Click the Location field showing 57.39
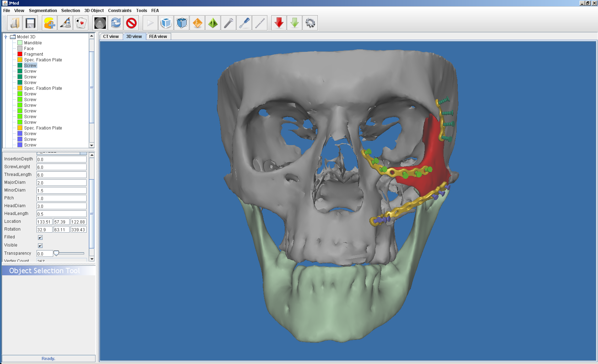Viewport: 598px width, 364px height. tap(61, 222)
